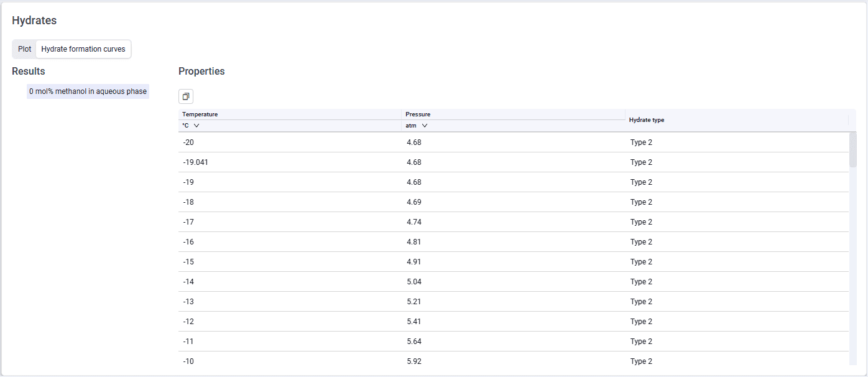The width and height of the screenshot is (868, 377).
Task: Select the temperature value -16
Action: (290, 242)
